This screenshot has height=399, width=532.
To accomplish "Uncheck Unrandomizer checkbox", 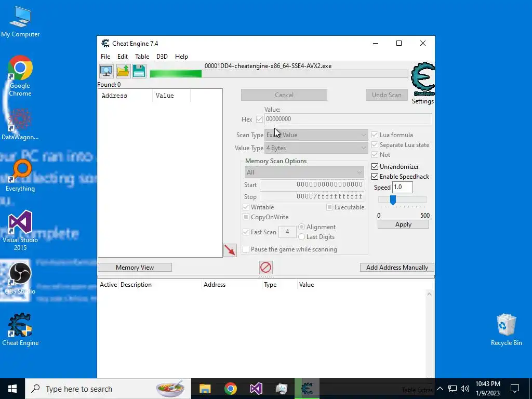I will click(375, 167).
